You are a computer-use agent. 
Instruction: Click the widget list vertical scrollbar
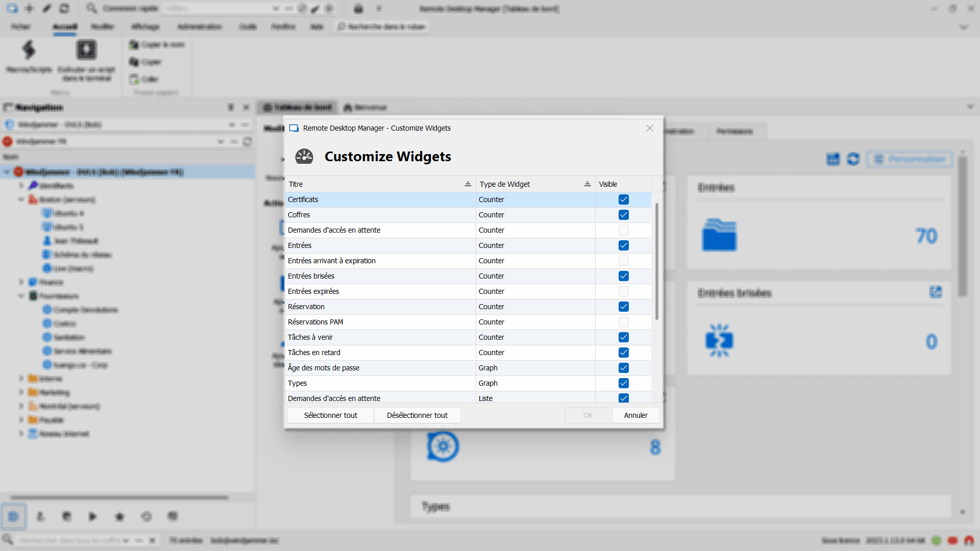(656, 260)
